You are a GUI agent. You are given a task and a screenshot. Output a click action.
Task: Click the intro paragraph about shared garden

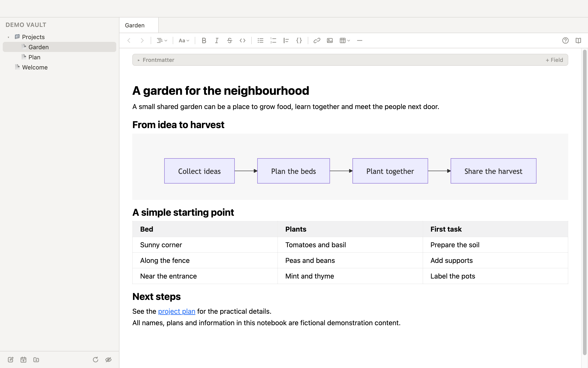tap(286, 106)
